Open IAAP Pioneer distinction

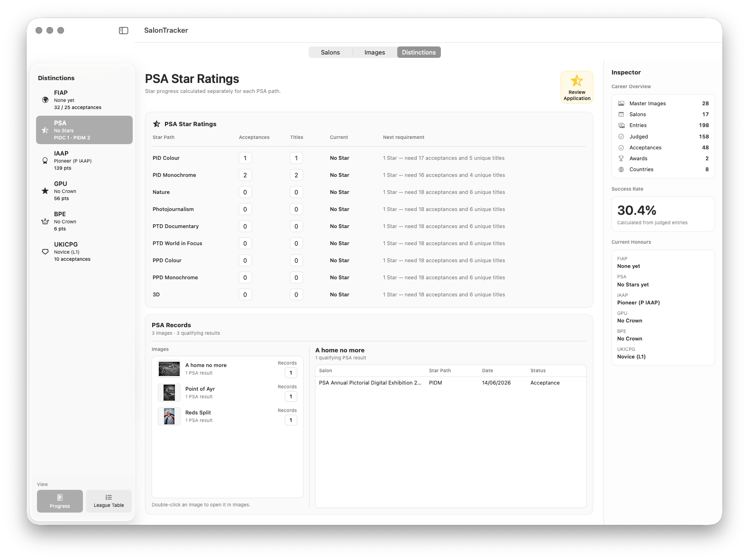pos(84,160)
